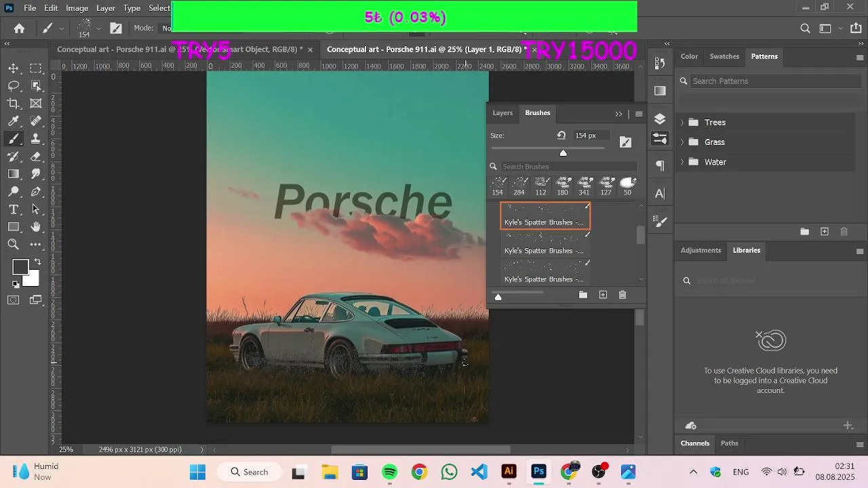
Task: Show hidden system tray icons chevron
Action: coord(693,472)
